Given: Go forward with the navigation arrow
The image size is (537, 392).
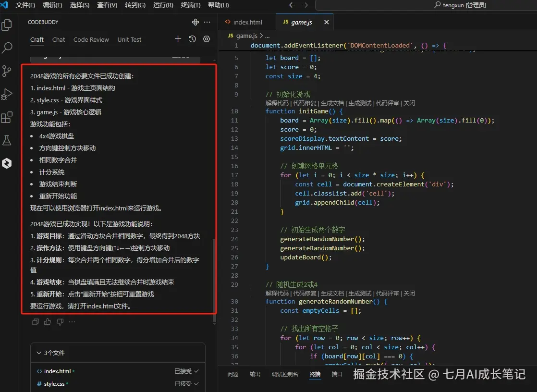Looking at the screenshot, I should [305, 5].
